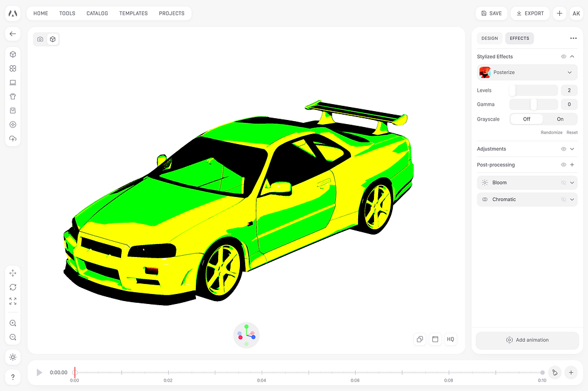Click the 0:00.00 timecode display
Image resolution: width=588 pixels, height=391 pixels.
(58, 373)
